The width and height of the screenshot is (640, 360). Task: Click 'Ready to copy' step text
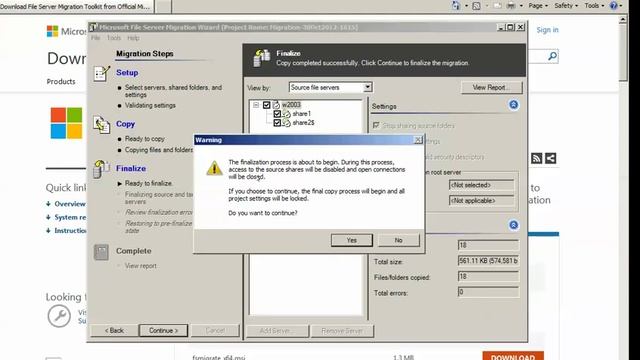coord(144,139)
